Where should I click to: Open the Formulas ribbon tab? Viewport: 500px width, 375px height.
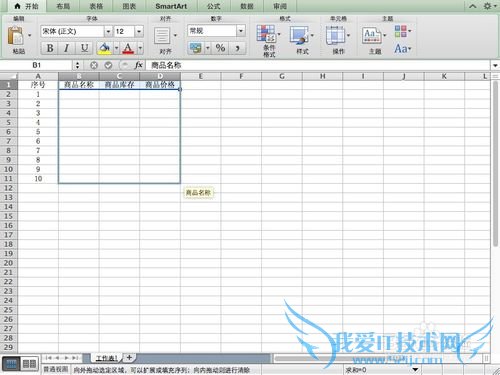(x=214, y=6)
